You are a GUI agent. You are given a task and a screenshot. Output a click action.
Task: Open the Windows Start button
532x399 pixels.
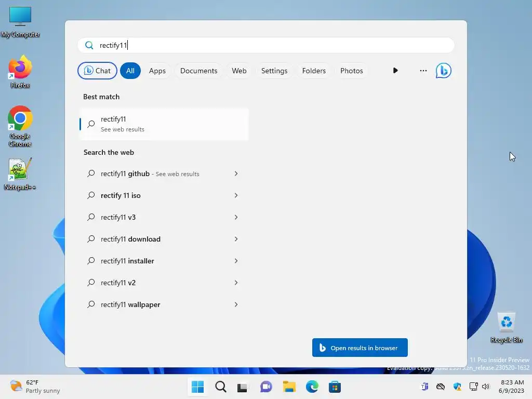tap(197, 387)
